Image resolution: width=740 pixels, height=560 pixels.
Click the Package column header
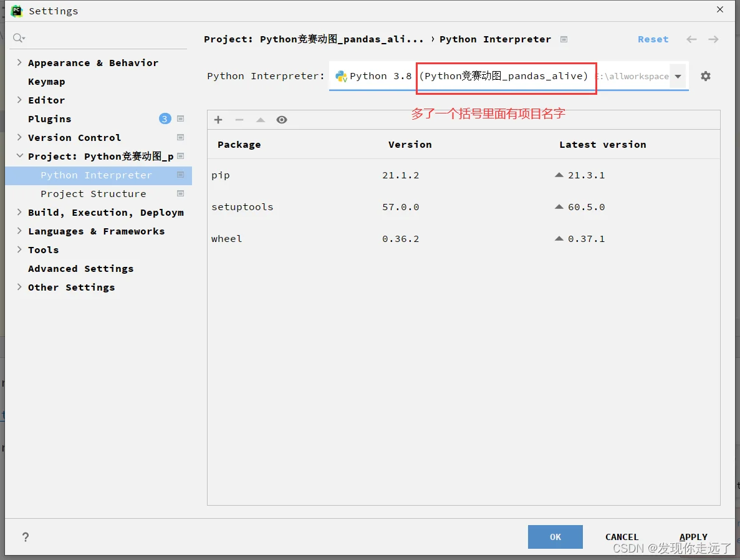coord(239,145)
